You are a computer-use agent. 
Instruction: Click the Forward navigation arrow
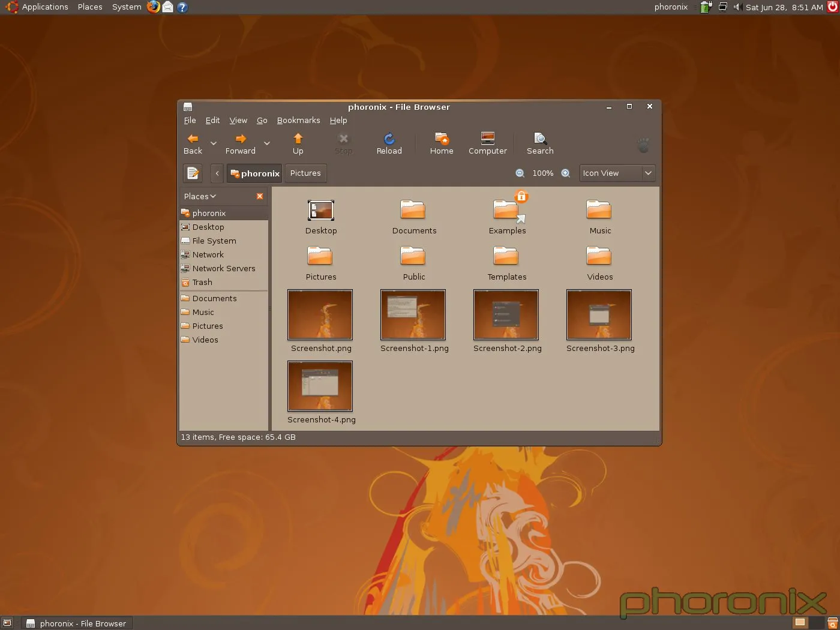click(240, 144)
